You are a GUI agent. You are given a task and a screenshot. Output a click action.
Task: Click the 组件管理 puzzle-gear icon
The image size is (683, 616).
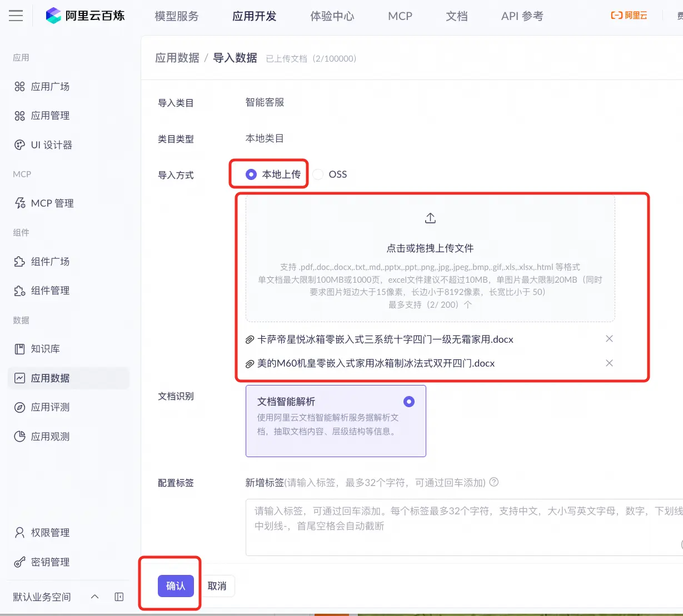coord(19,291)
